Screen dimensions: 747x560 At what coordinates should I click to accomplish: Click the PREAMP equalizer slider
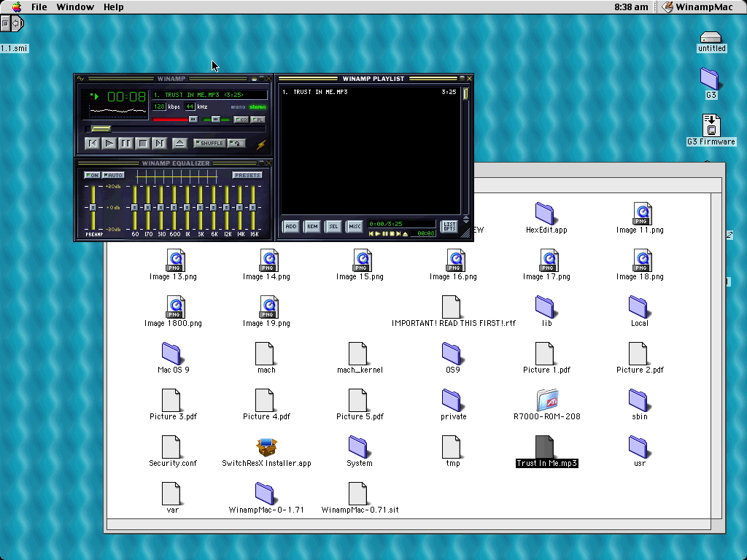93,207
